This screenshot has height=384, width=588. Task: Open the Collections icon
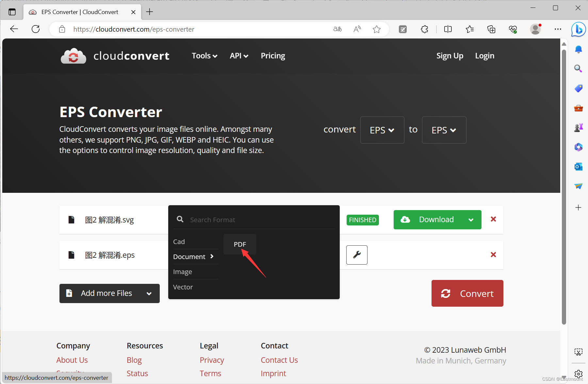coord(491,29)
